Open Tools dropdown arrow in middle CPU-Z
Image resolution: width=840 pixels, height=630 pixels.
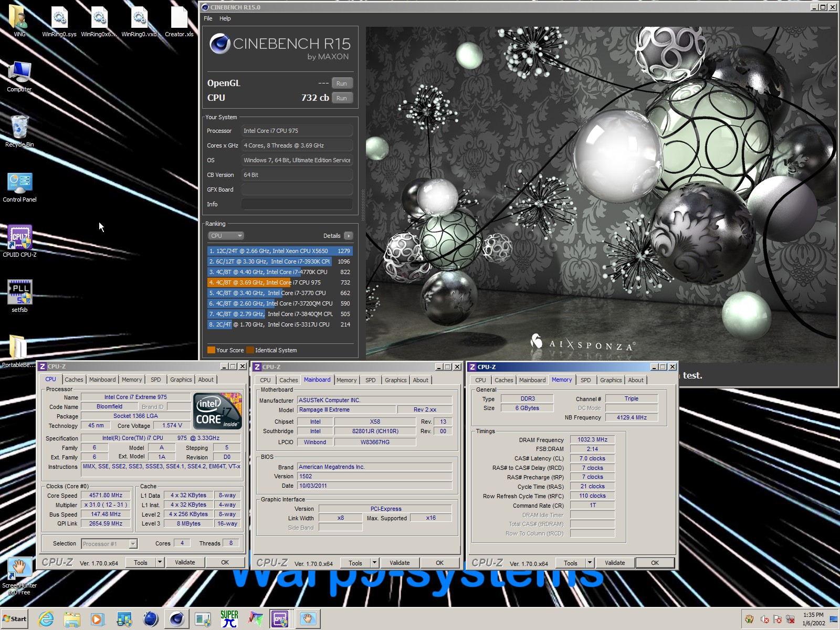click(x=374, y=563)
